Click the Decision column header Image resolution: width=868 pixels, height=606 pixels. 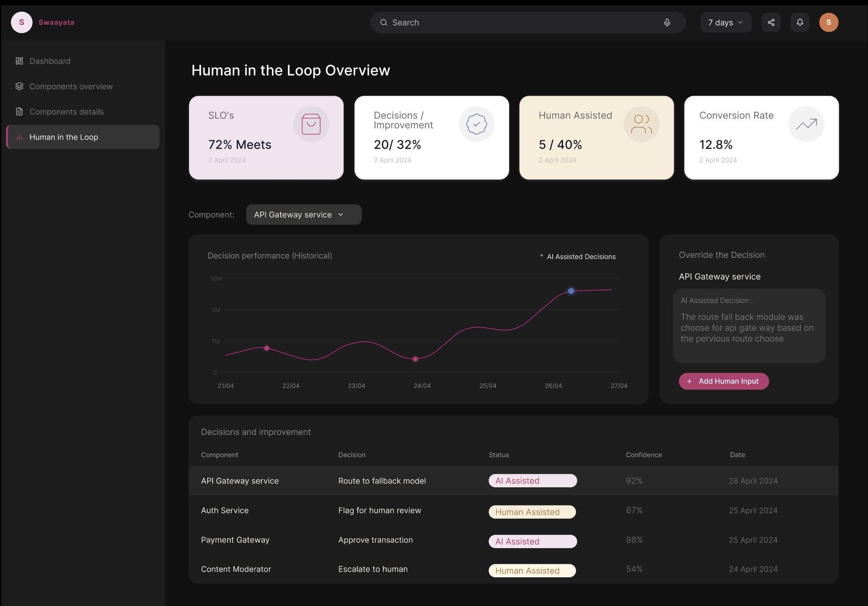pyautogui.click(x=352, y=455)
